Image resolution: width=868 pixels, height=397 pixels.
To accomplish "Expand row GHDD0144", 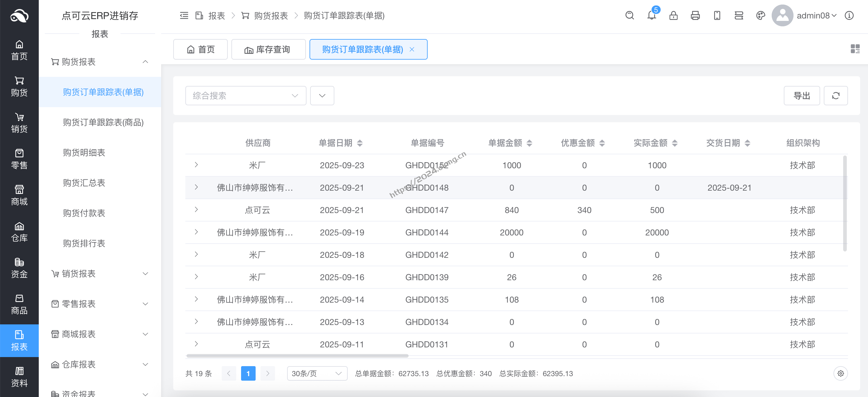I will pos(196,232).
